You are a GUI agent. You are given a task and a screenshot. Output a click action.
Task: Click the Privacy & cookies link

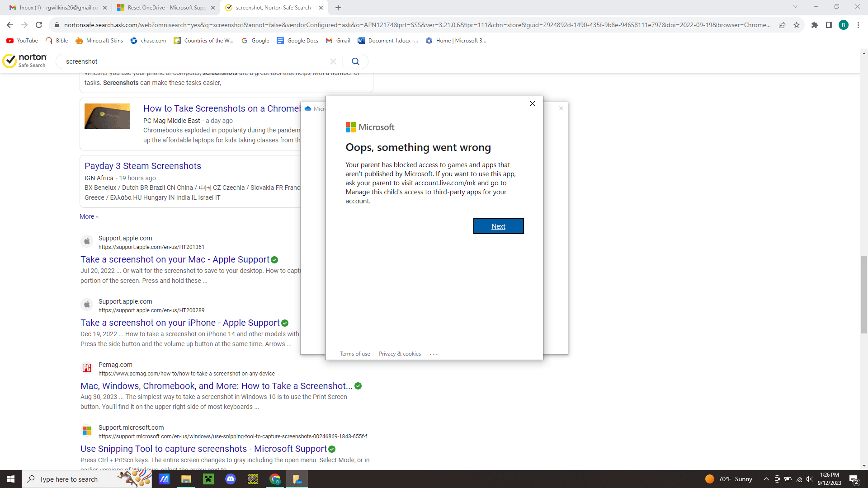[400, 354]
